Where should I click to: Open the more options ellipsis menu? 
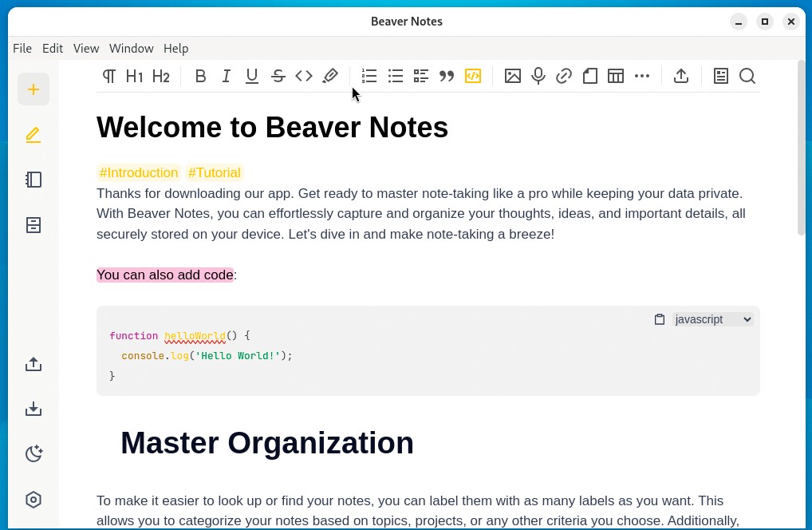[x=641, y=76]
